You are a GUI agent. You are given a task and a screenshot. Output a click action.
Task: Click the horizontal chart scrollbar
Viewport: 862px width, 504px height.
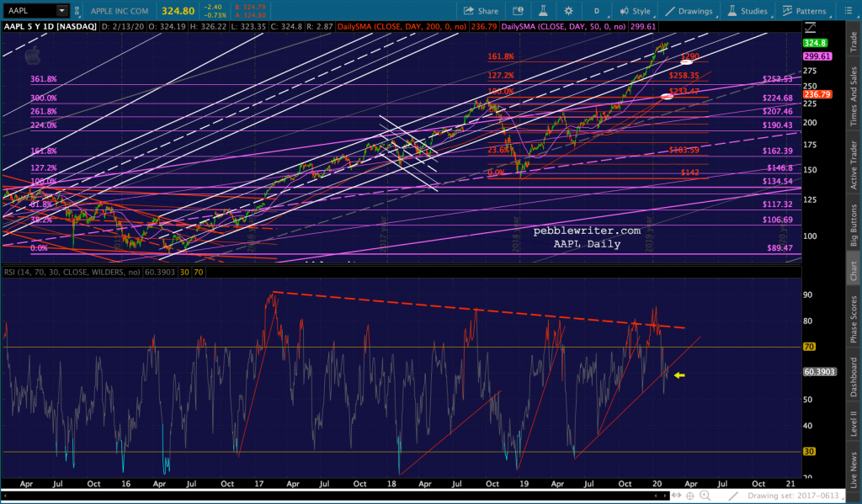pyautogui.click(x=335, y=496)
